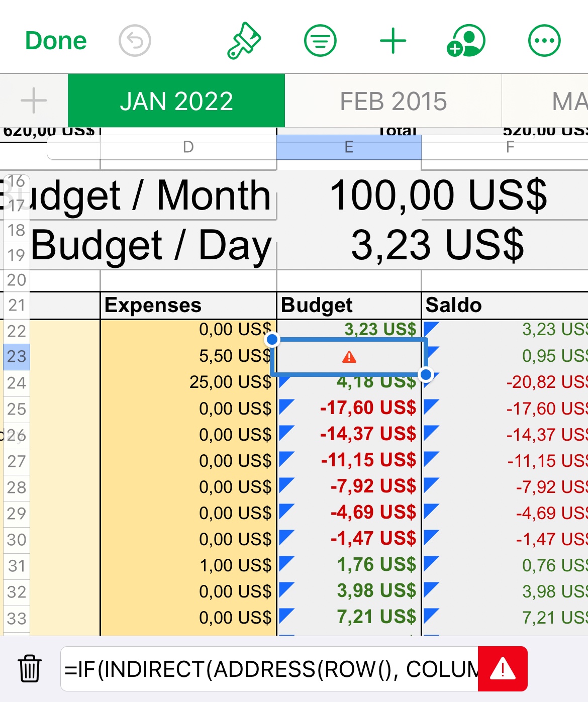Select row 21 header
This screenshot has height=702, width=588.
17,305
